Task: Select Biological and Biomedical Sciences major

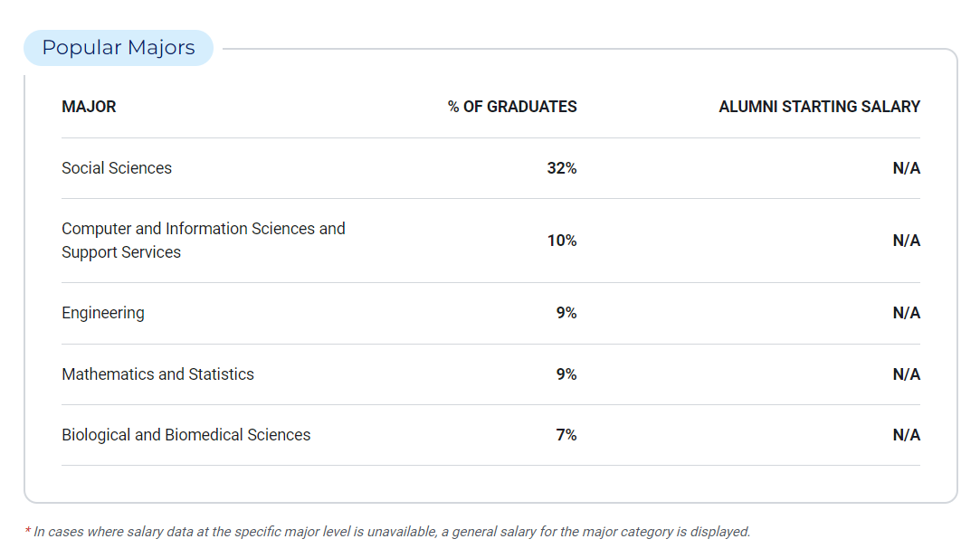Action: [x=186, y=435]
